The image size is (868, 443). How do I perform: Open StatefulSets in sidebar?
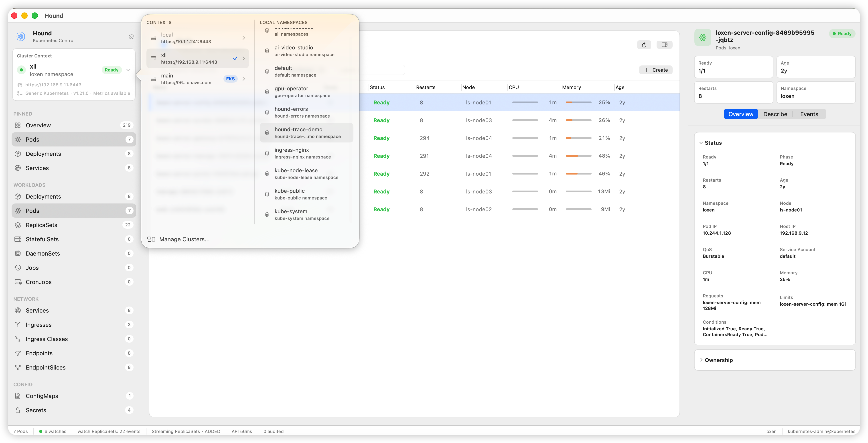tap(74, 239)
